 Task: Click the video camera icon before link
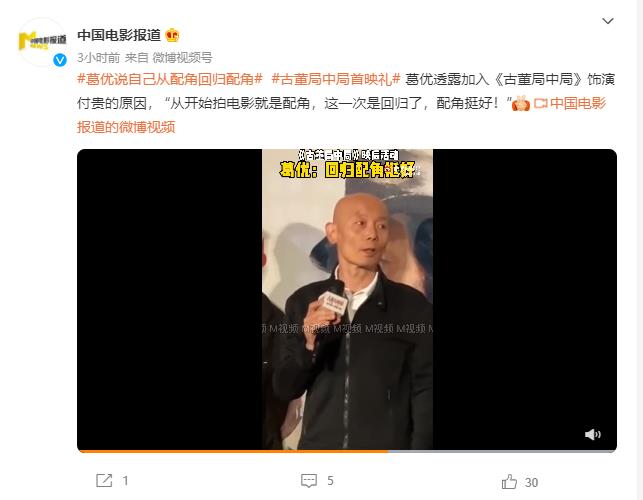click(540, 103)
